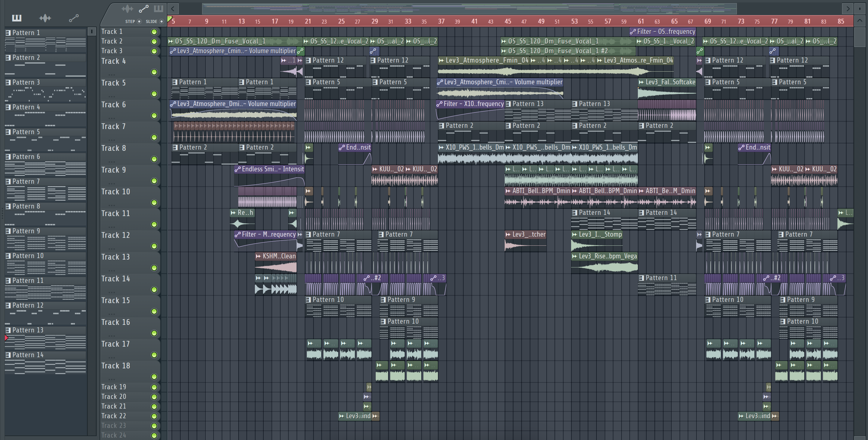Select audio clip focus icon above tracks
This screenshot has height=440, width=868.
point(127,8)
